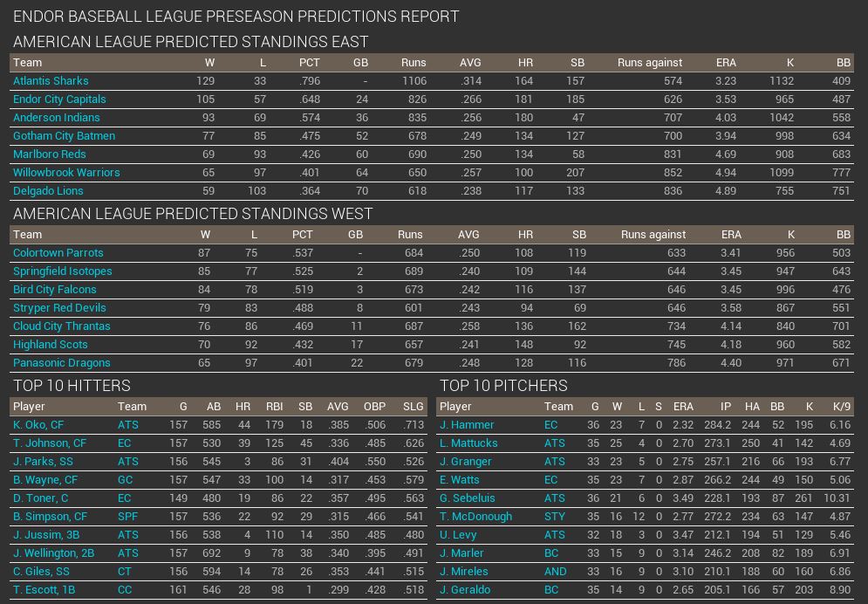Click the Delgado Lions link
This screenshot has height=604, width=868.
tap(48, 190)
